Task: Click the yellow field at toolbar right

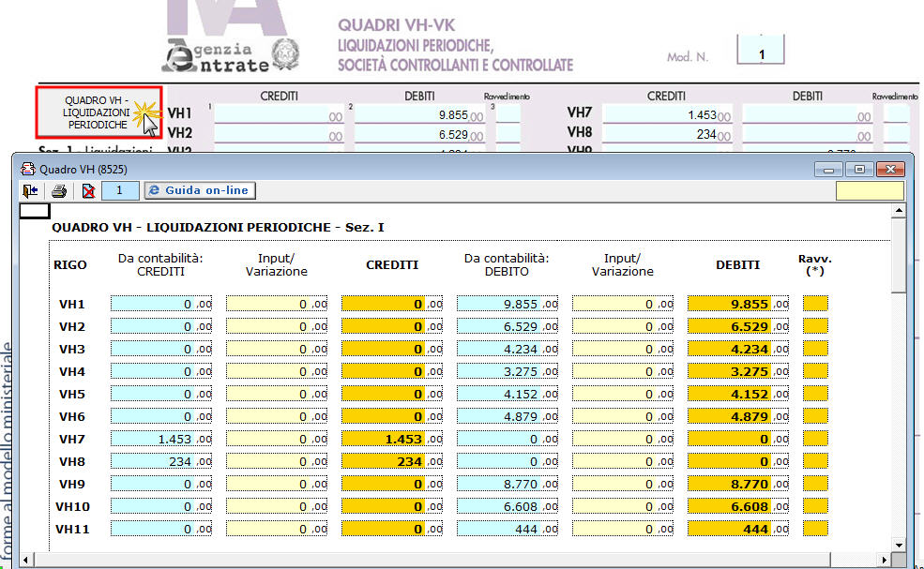Action: point(870,191)
